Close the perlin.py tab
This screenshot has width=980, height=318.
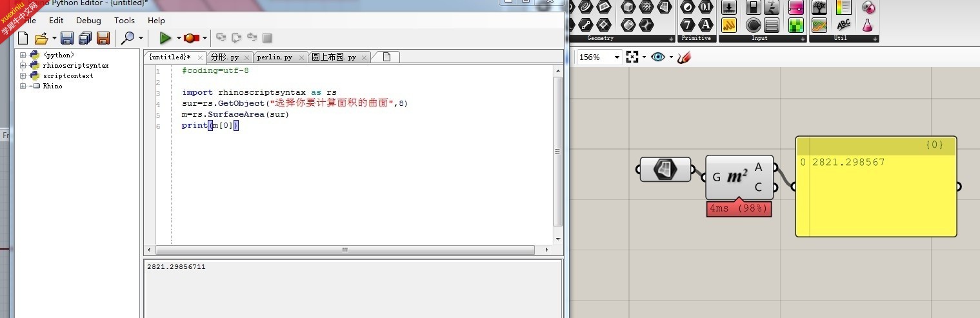[x=301, y=57]
